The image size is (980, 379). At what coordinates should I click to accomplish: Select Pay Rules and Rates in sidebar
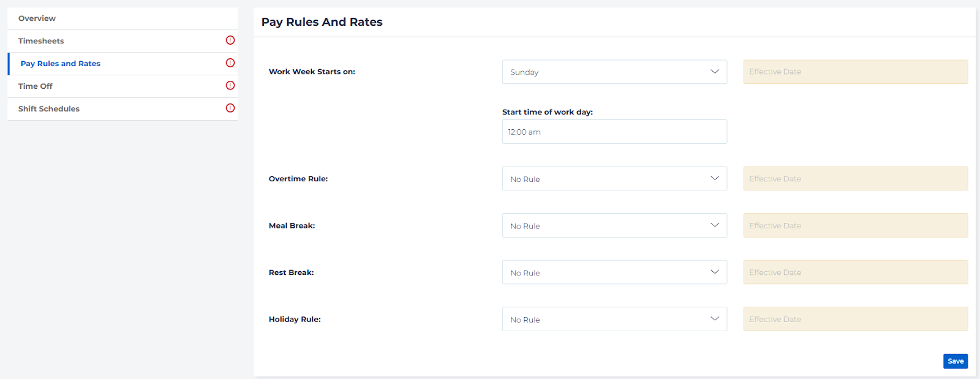(60, 64)
